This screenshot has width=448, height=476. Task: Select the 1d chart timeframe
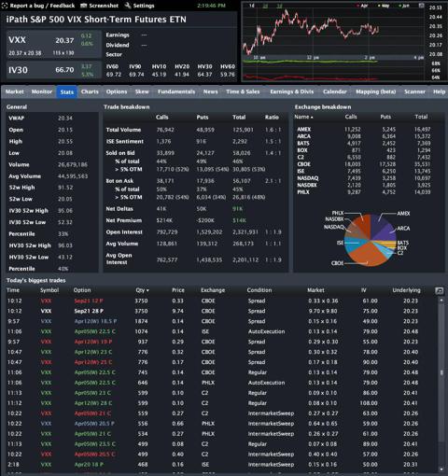(x=251, y=6)
